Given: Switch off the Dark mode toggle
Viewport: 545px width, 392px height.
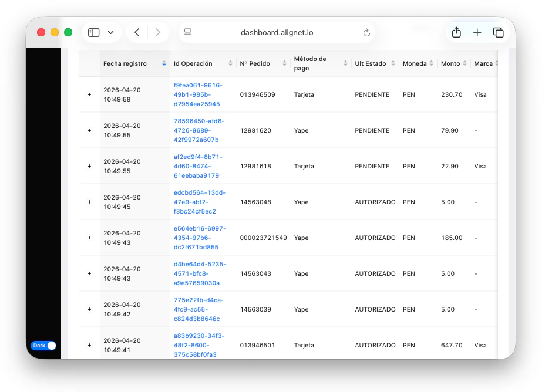Looking at the screenshot, I should (x=43, y=346).
